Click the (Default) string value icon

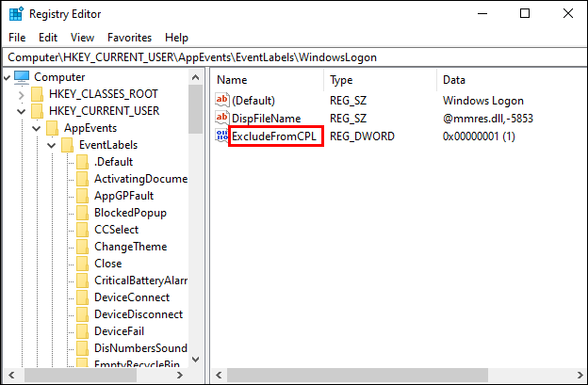(222, 100)
